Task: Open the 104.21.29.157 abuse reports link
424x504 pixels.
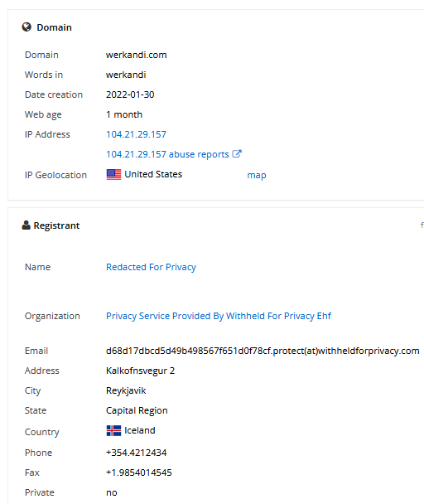Action: 167,154
